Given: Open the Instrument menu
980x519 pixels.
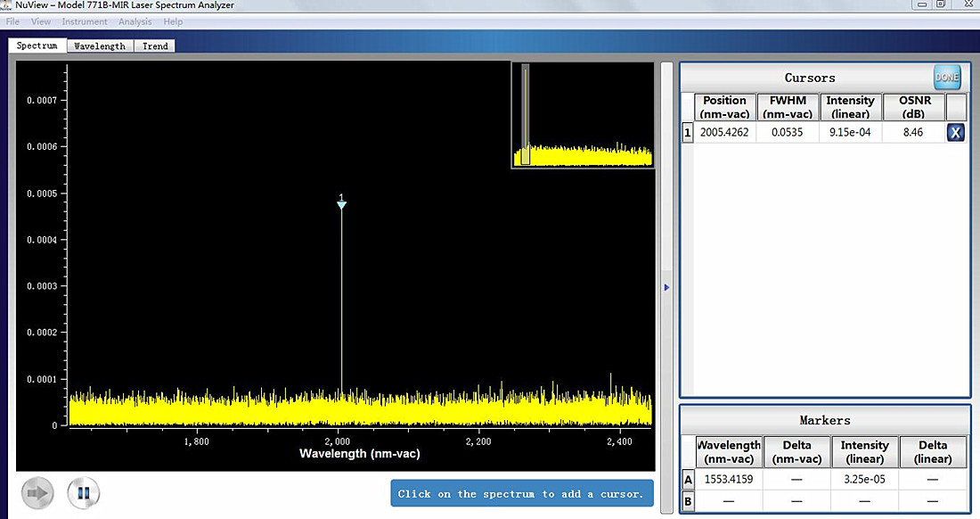Looking at the screenshot, I should click(x=85, y=21).
